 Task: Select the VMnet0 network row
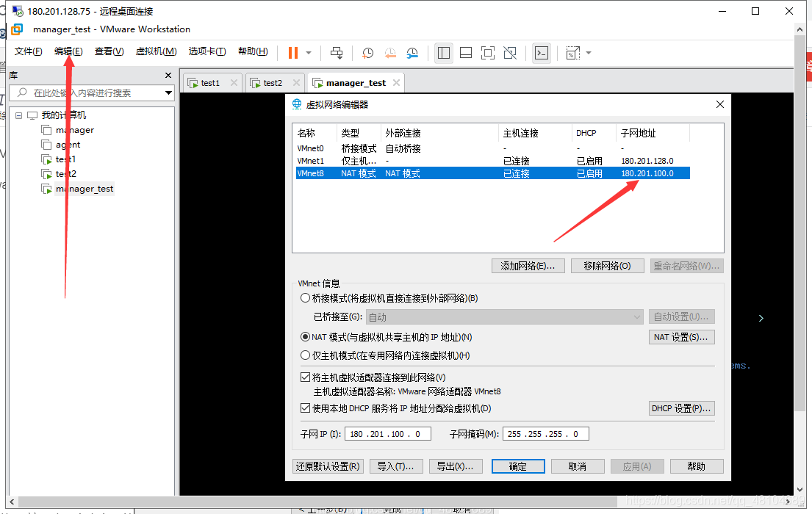(x=492, y=148)
